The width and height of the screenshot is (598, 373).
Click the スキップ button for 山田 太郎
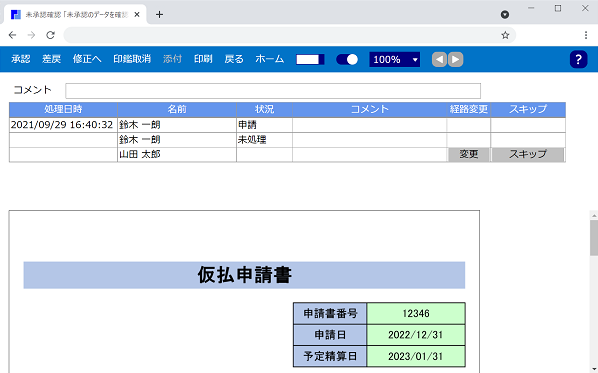pyautogui.click(x=528, y=154)
